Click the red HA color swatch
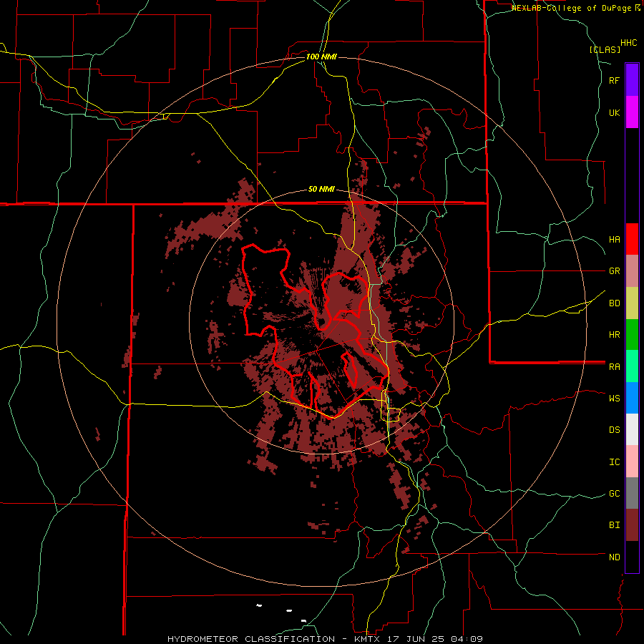Screen dimensions: 644x644 tap(632, 239)
